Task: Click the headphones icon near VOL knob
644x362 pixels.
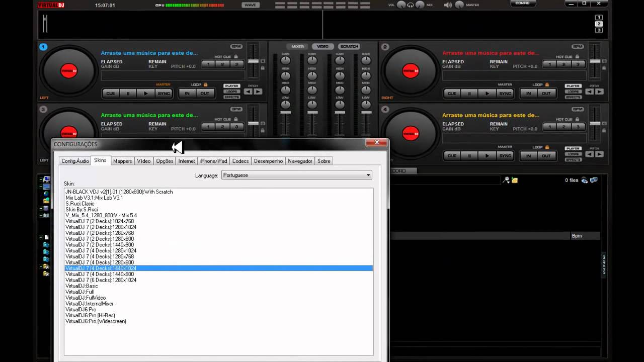Action: coord(411,5)
